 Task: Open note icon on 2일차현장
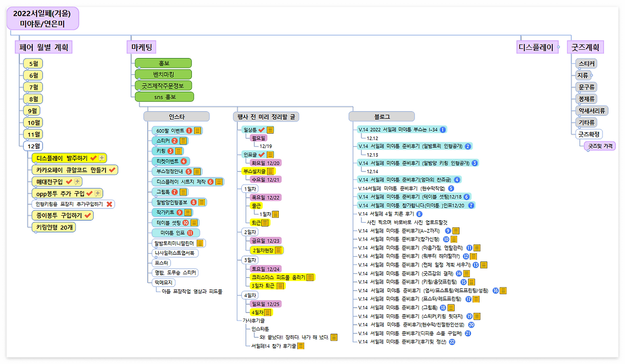click(278, 250)
